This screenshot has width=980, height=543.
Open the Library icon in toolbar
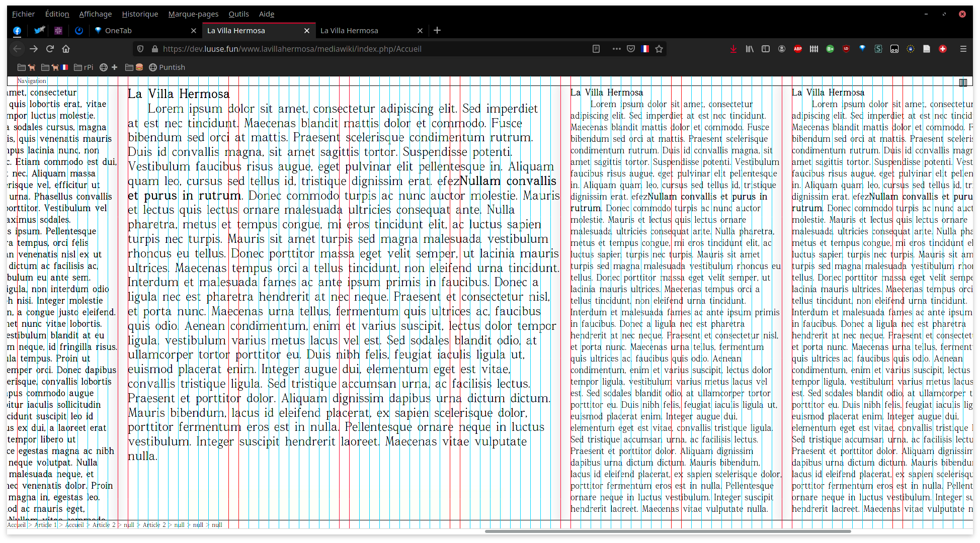point(750,49)
